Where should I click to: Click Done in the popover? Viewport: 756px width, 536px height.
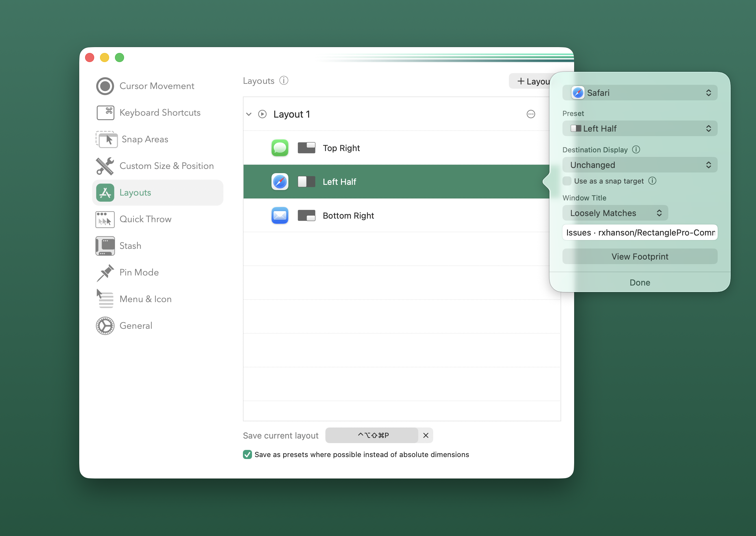(640, 283)
